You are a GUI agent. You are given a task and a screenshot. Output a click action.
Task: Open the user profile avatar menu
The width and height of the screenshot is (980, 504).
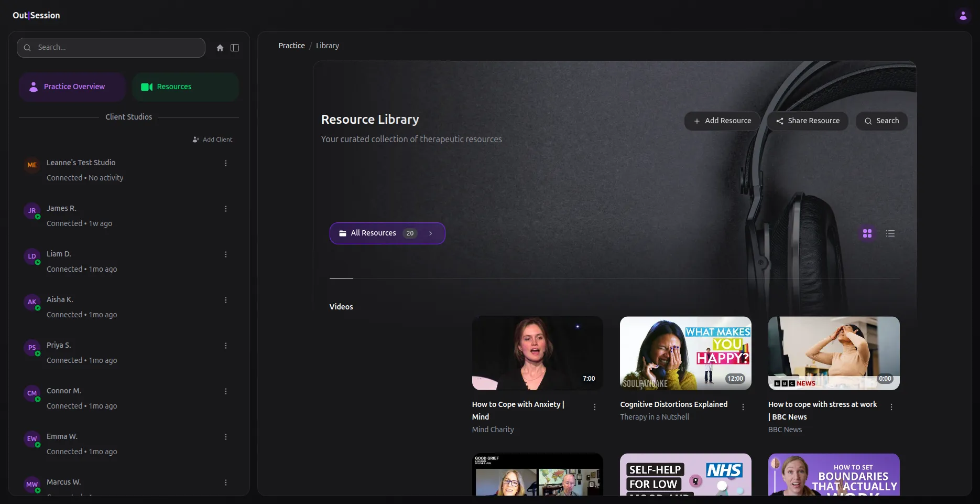coord(963,16)
